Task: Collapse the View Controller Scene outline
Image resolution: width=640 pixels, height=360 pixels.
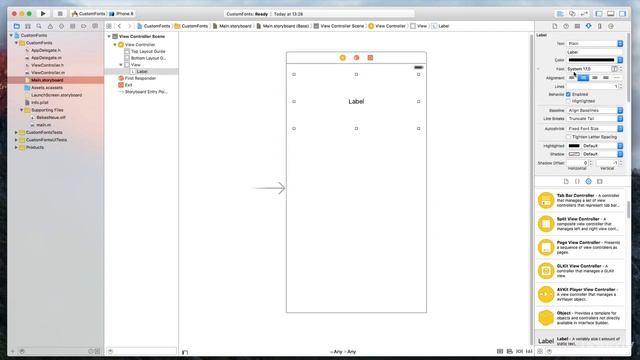Action: [x=109, y=36]
